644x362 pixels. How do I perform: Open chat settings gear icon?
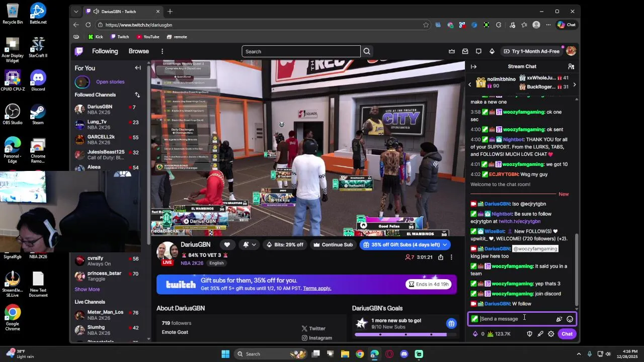coord(551,334)
